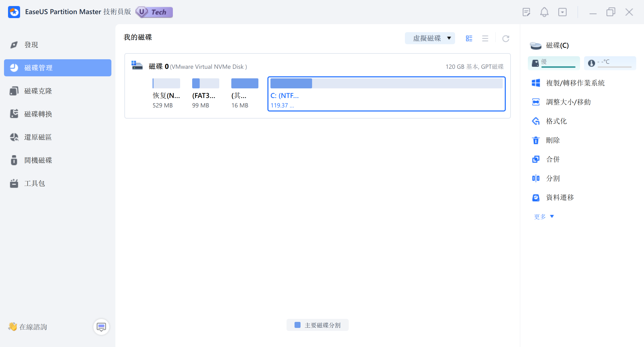This screenshot has height=347, width=644.
Task: Click the 調整大小/移動 resize action
Action: 568,102
